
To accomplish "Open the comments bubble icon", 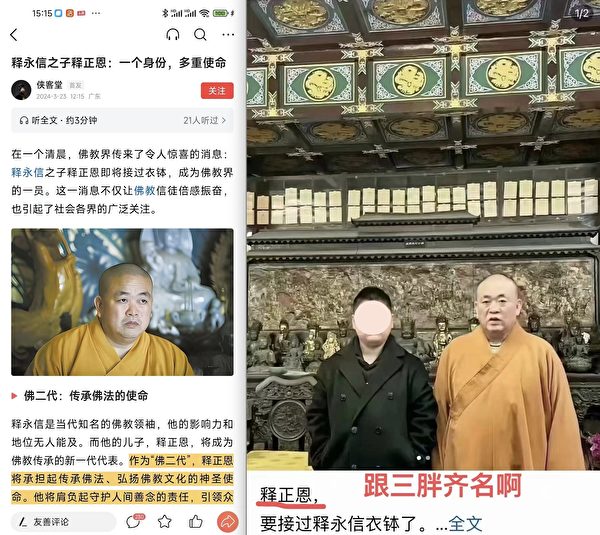I will [135, 521].
